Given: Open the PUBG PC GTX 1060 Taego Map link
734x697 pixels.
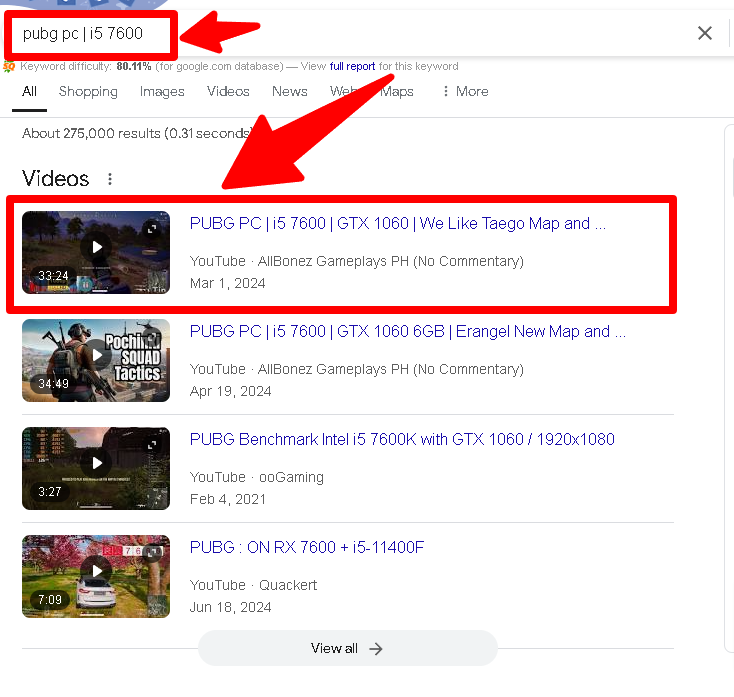Looking at the screenshot, I should click(397, 224).
